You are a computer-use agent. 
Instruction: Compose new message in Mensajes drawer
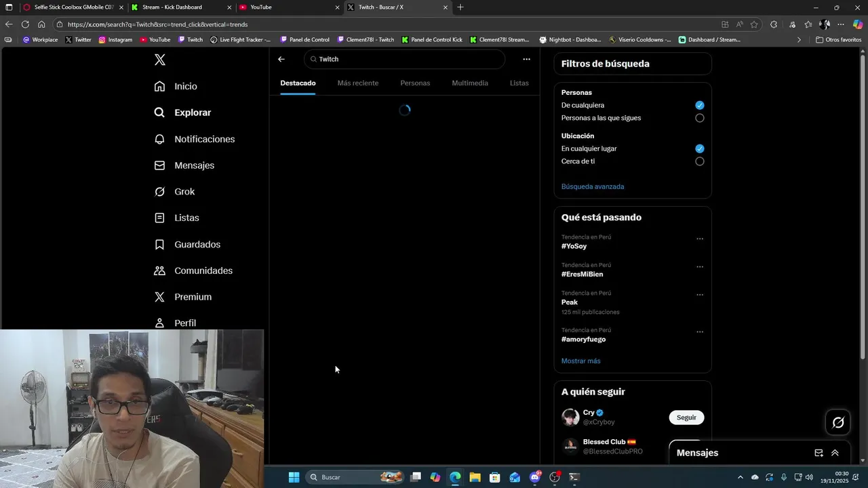818,453
